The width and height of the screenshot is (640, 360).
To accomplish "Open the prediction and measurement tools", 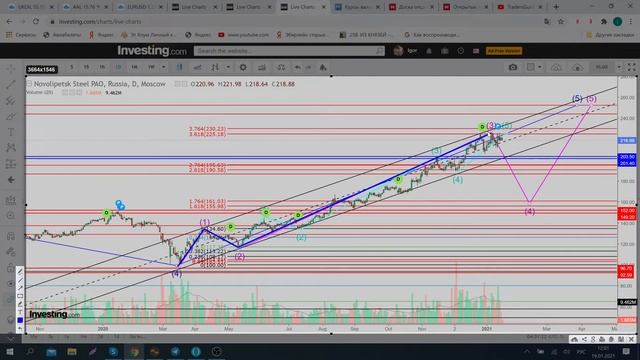I will [x=11, y=164].
